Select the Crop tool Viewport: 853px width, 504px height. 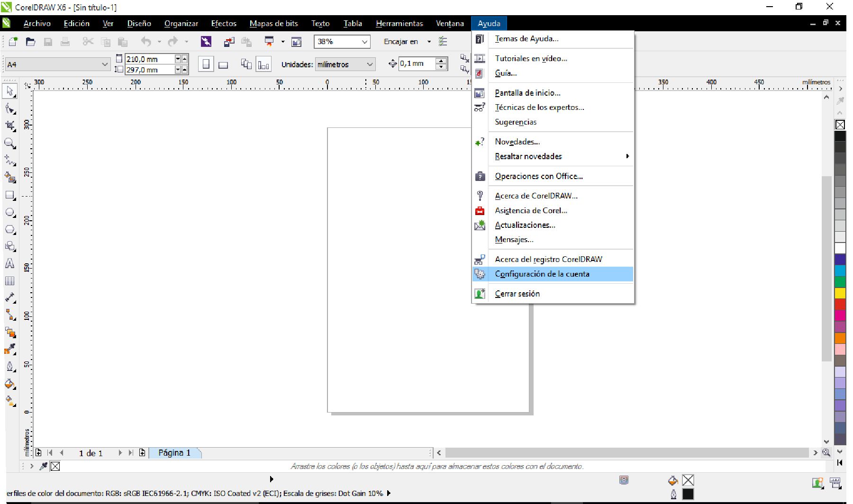10,126
